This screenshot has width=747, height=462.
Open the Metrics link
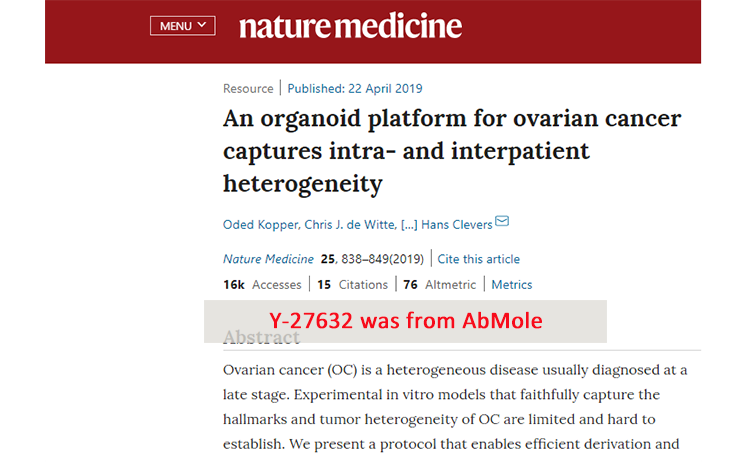click(512, 285)
